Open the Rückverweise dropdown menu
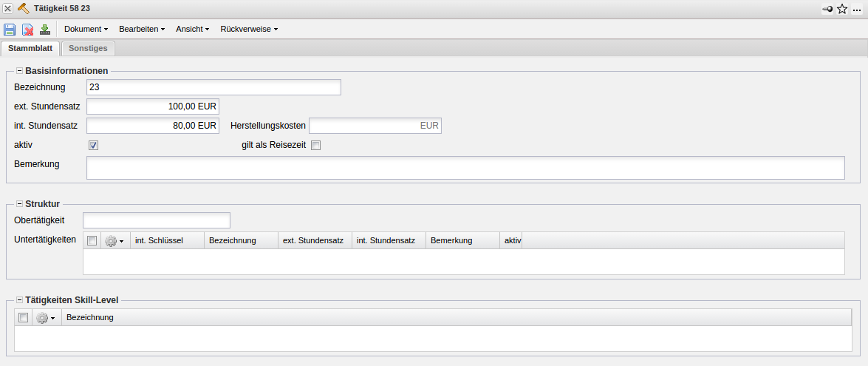Screen dimensions: 868x366 (249, 29)
